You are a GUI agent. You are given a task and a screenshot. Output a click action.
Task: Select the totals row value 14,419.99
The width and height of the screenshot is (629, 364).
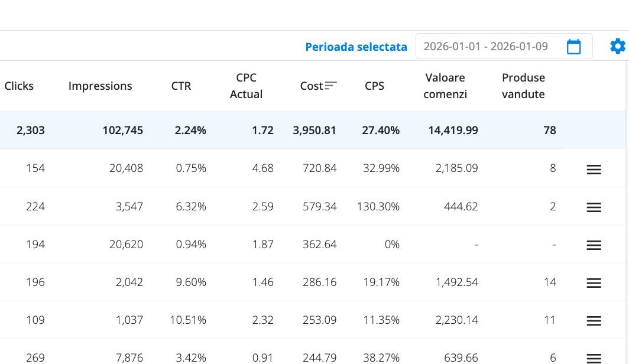pos(453,130)
